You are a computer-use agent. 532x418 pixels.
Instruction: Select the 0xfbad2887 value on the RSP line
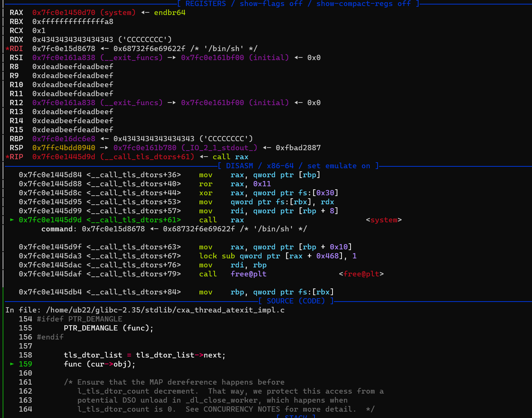coord(298,148)
